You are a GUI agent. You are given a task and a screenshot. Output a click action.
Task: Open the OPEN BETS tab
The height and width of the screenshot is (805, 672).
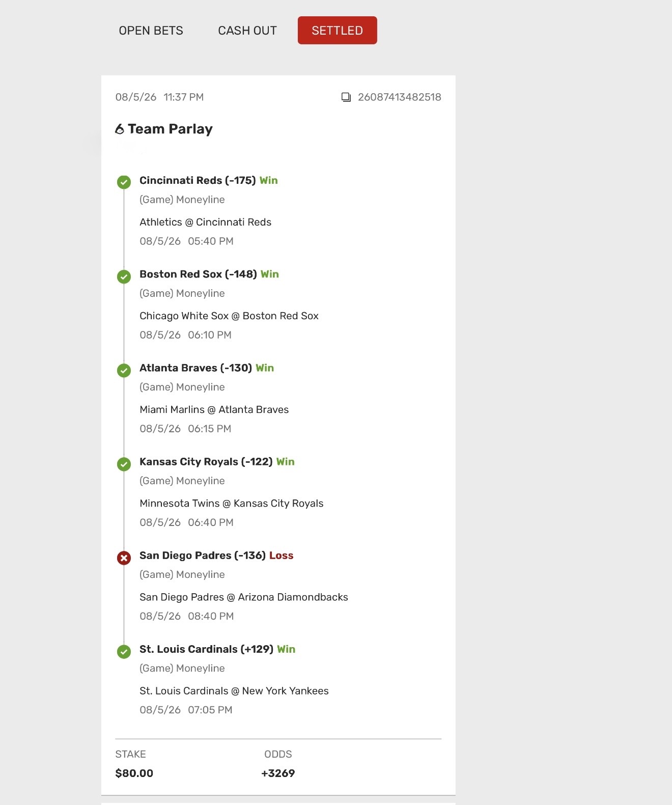coord(151,31)
